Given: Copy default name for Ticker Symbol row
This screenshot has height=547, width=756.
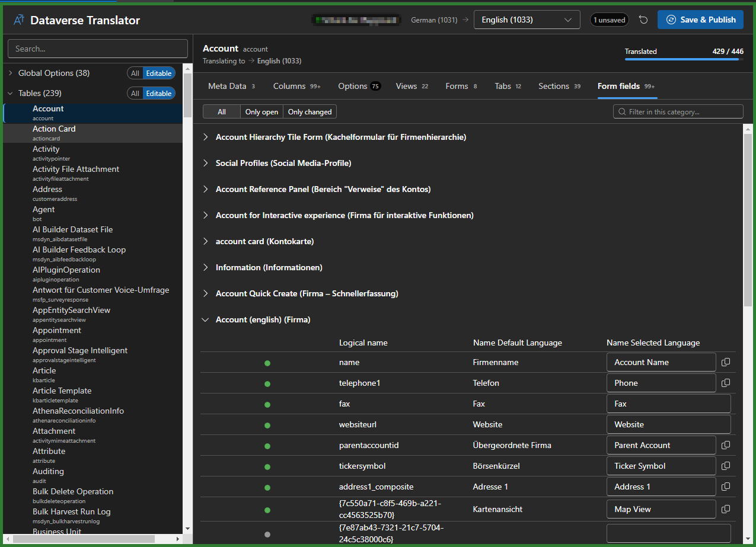Looking at the screenshot, I should click(x=726, y=466).
